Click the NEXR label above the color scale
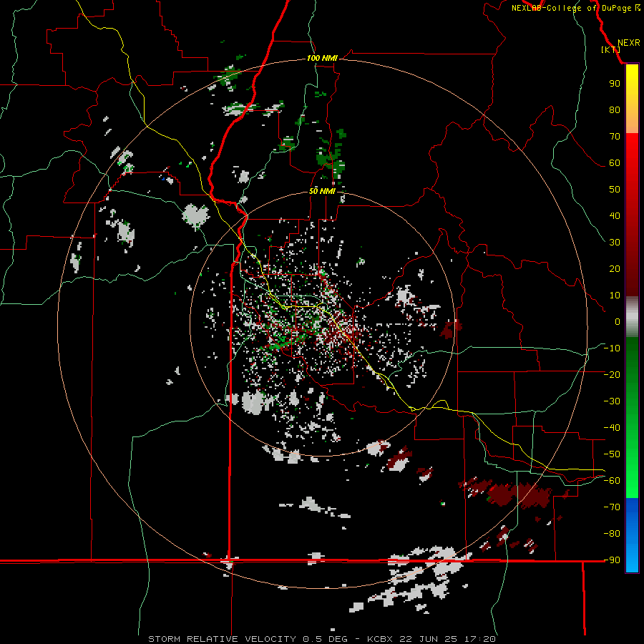 click(x=628, y=43)
